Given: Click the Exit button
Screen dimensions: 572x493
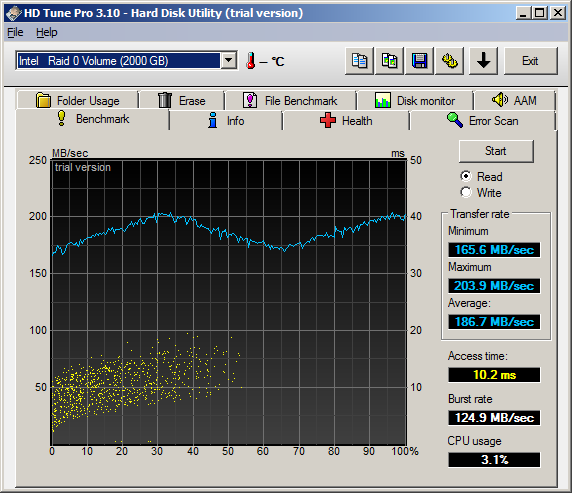Looking at the screenshot, I should point(531,61).
